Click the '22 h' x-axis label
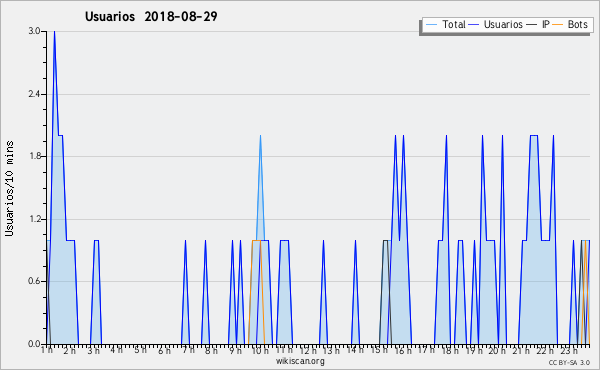 pyautogui.click(x=544, y=350)
